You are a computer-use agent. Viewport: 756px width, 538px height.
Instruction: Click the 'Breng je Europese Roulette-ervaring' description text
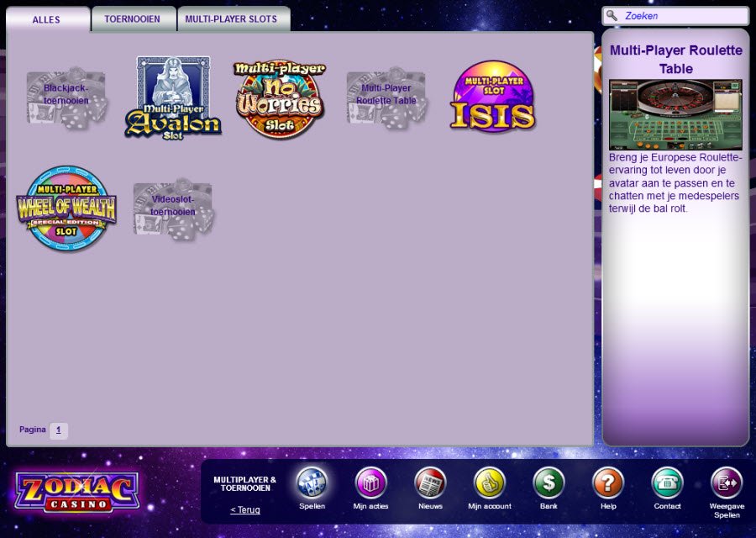pyautogui.click(x=675, y=183)
